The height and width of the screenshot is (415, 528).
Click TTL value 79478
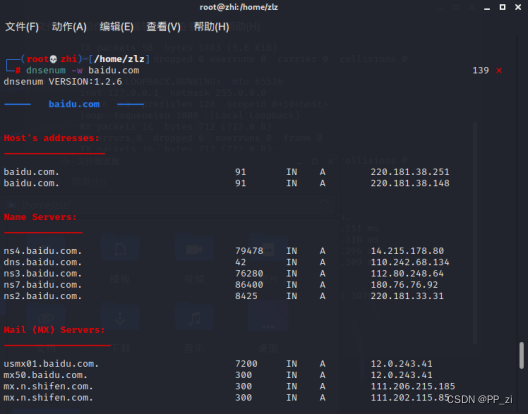coord(249,251)
